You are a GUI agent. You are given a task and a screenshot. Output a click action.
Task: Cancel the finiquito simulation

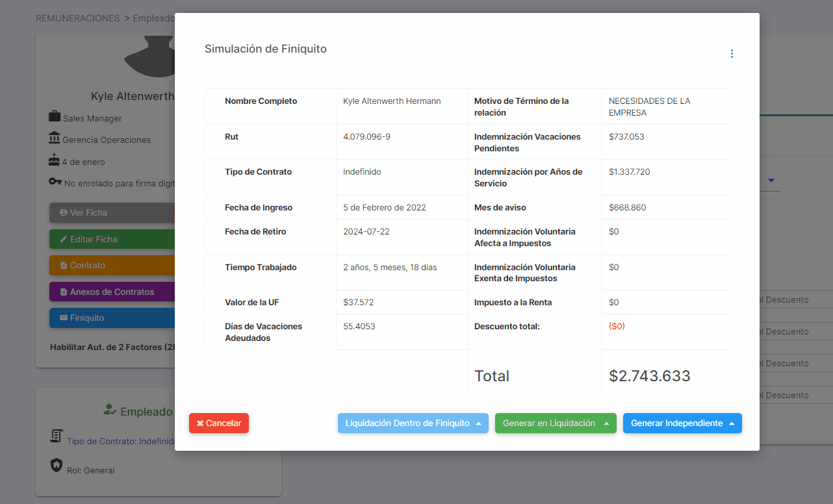pos(219,423)
